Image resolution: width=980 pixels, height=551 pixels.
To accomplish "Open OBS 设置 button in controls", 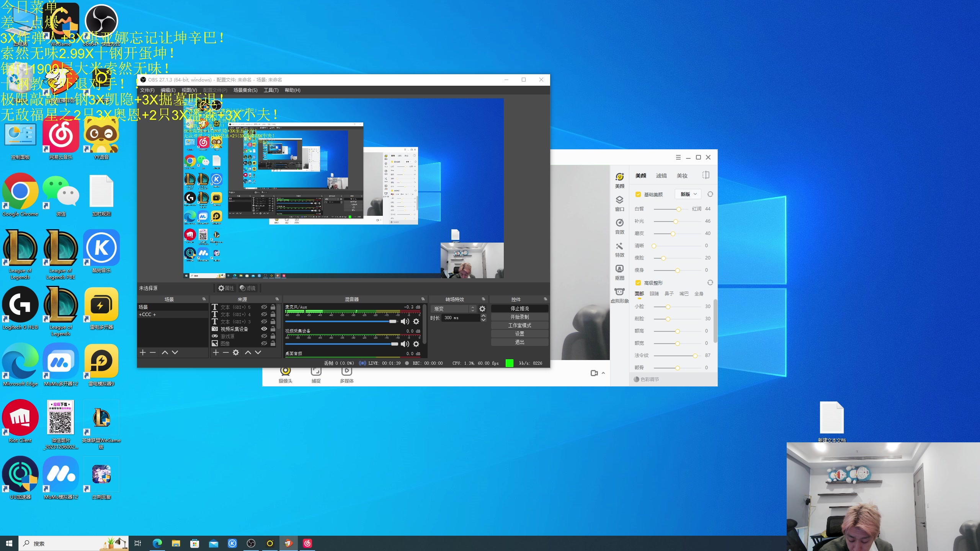I will tap(519, 334).
